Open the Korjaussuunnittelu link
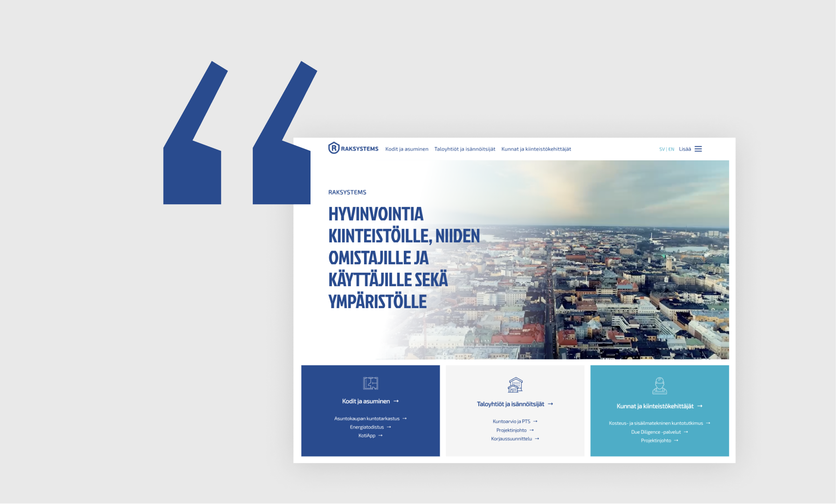This screenshot has width=836, height=504. pos(515,439)
